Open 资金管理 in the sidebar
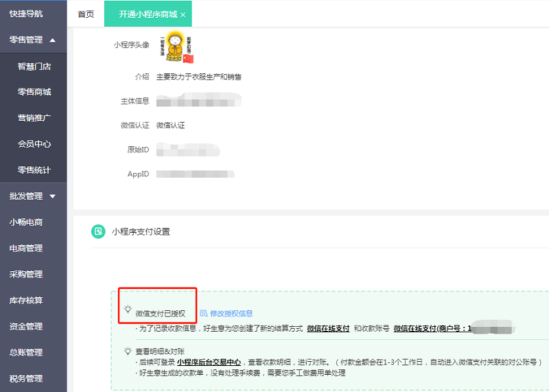 click(x=26, y=326)
